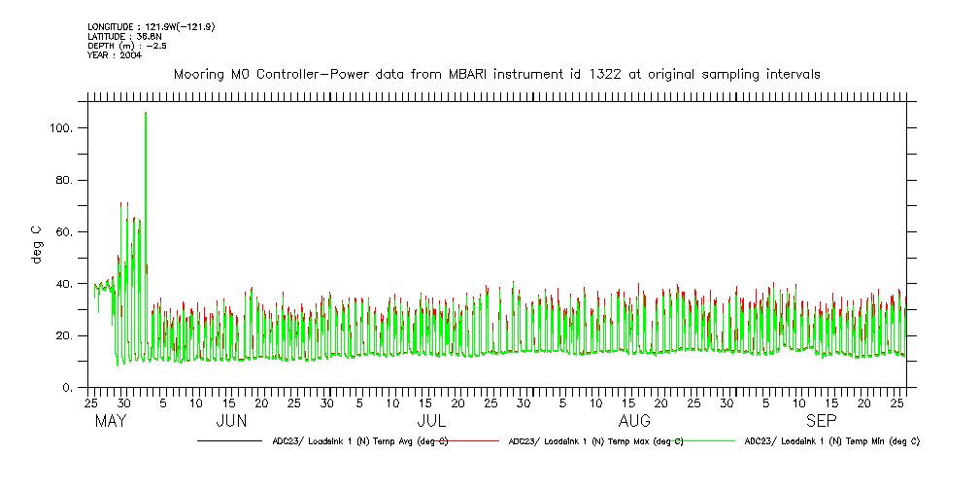Click the AUG month label
The image size is (980, 490).
coord(634,421)
